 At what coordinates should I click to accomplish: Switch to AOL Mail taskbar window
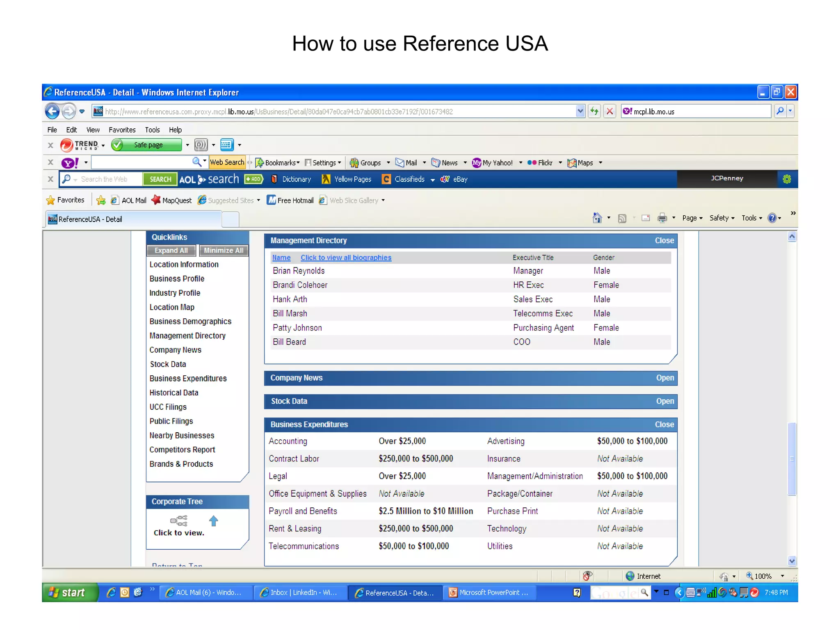205,593
